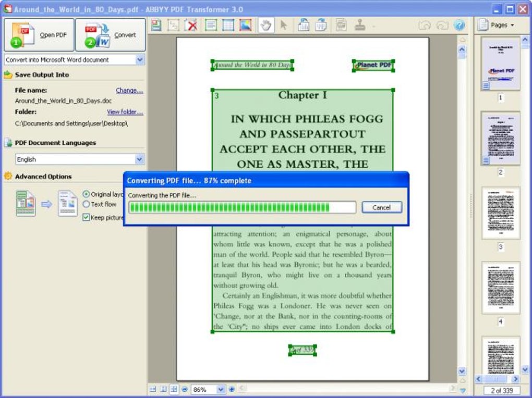Click the thumbnails panel scroll left arrow
The image size is (532, 398).
(479, 379)
